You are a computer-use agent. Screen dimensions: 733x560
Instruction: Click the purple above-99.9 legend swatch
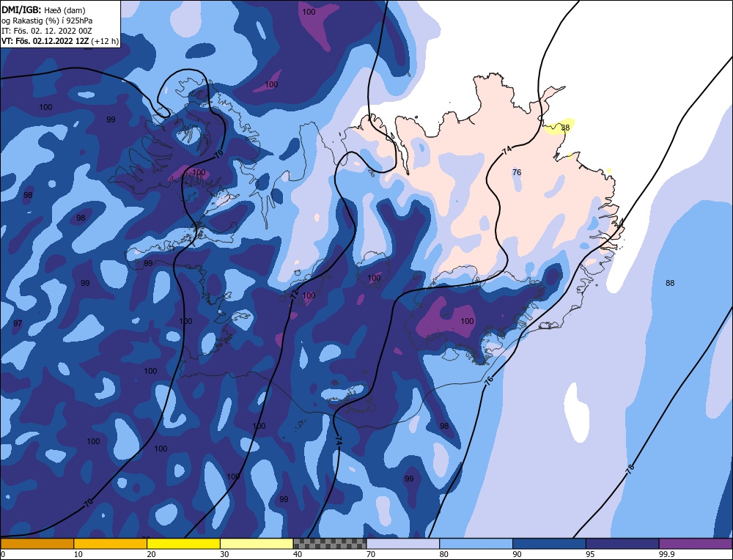click(696, 543)
